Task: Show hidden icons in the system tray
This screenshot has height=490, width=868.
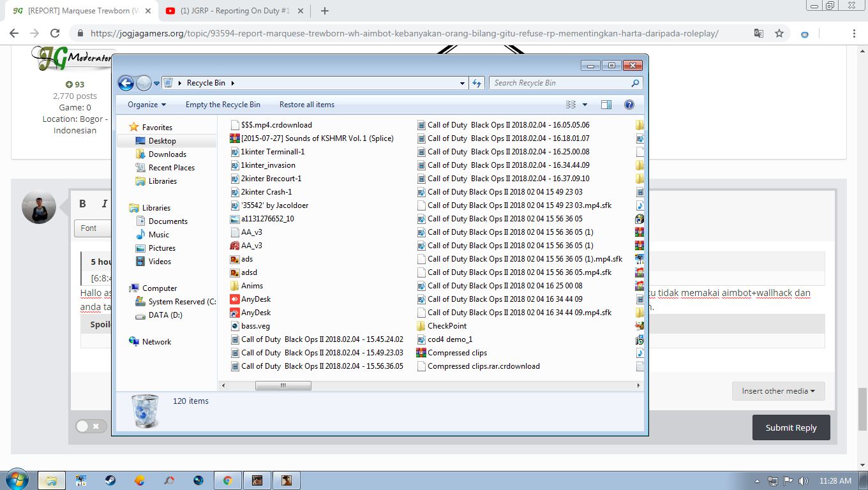Action: pos(758,481)
